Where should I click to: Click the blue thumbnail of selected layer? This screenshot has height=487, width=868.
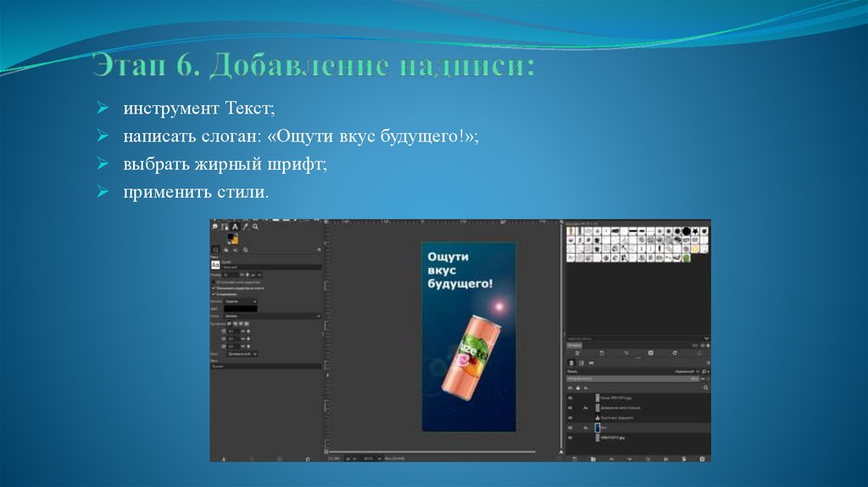(598, 428)
